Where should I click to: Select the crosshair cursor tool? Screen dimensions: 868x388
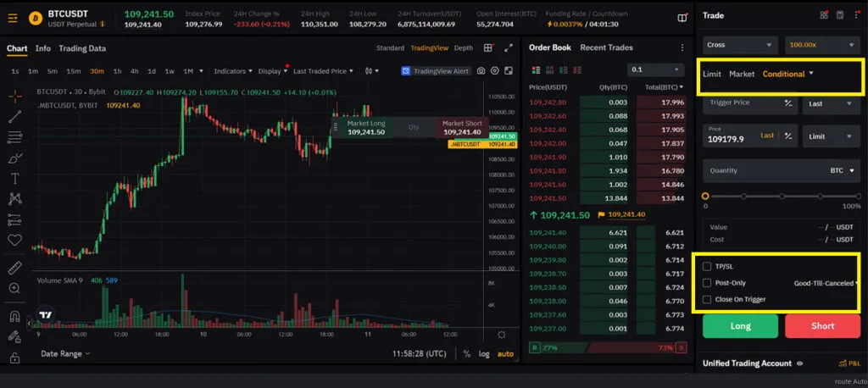pyautogui.click(x=15, y=97)
